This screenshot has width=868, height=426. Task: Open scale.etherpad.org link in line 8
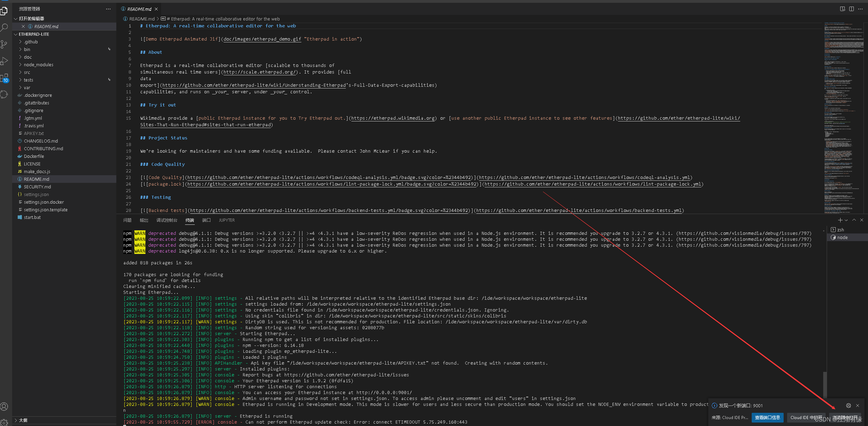click(259, 72)
